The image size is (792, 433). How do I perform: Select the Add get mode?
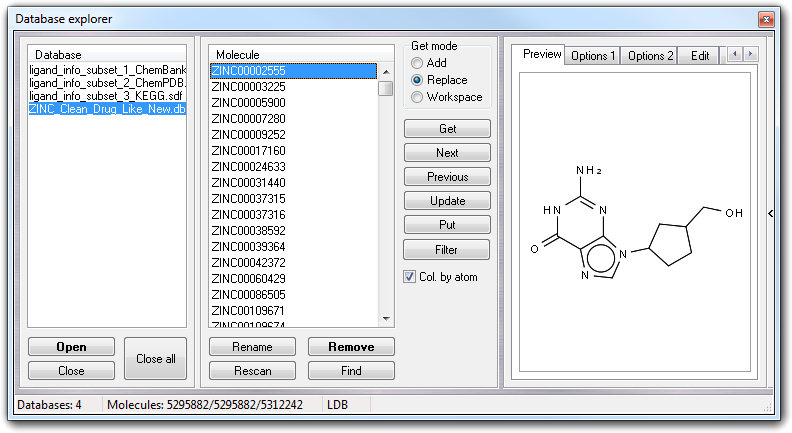416,63
